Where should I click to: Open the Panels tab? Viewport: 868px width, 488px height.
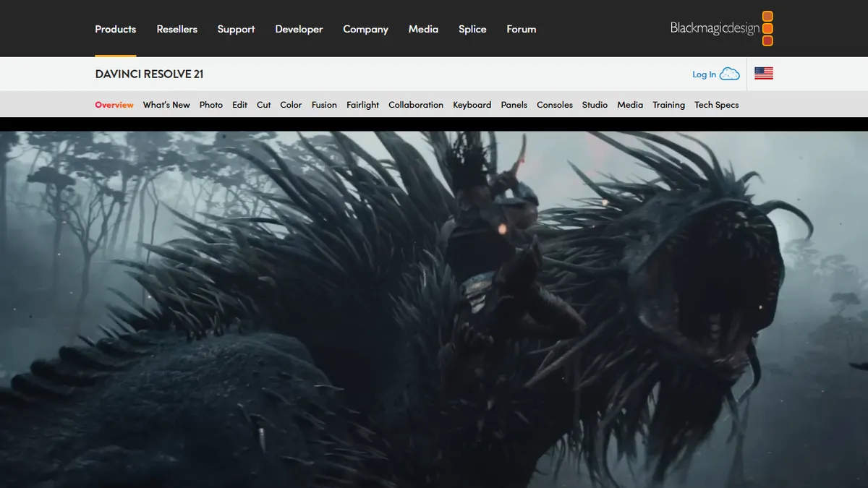click(514, 105)
